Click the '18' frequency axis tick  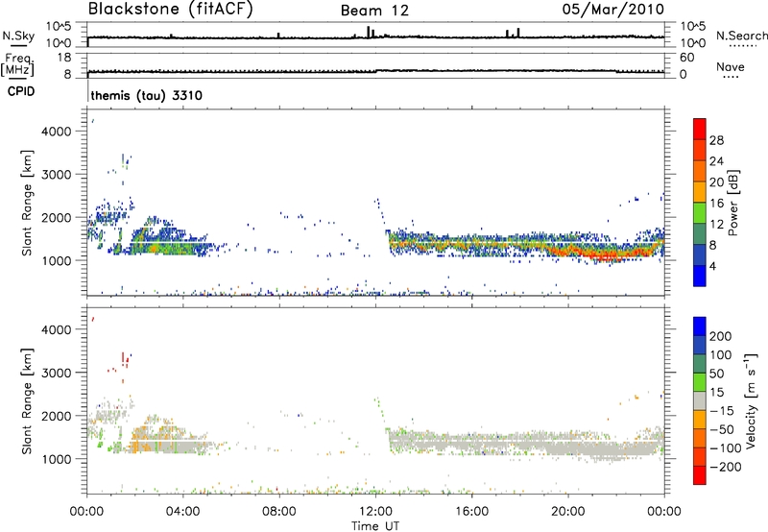[x=64, y=58]
